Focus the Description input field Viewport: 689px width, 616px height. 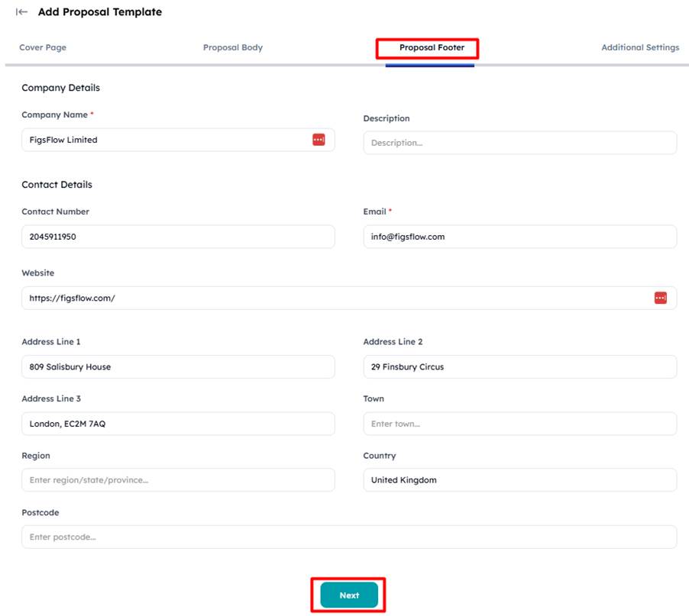point(520,143)
